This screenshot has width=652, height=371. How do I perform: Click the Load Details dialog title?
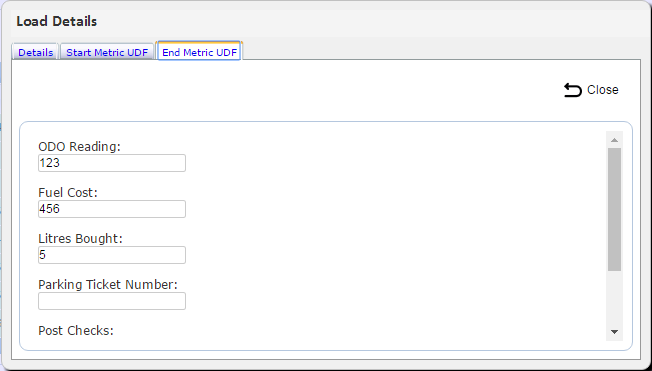(57, 21)
